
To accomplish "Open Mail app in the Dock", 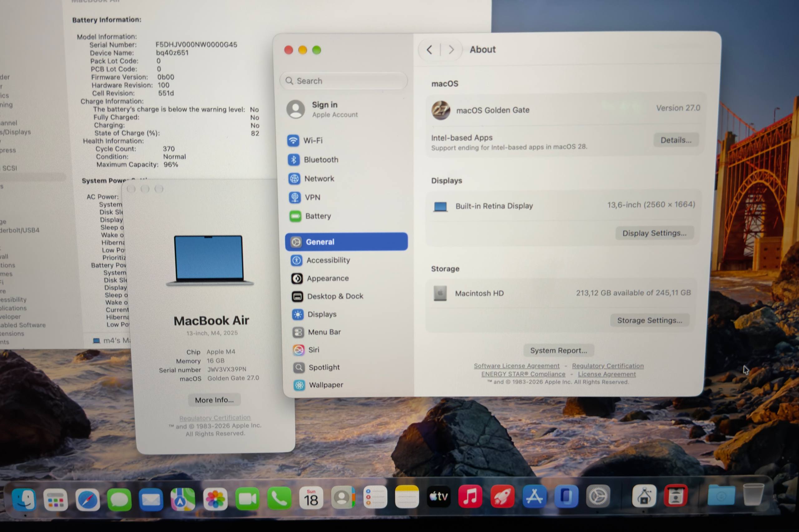I will [x=151, y=500].
